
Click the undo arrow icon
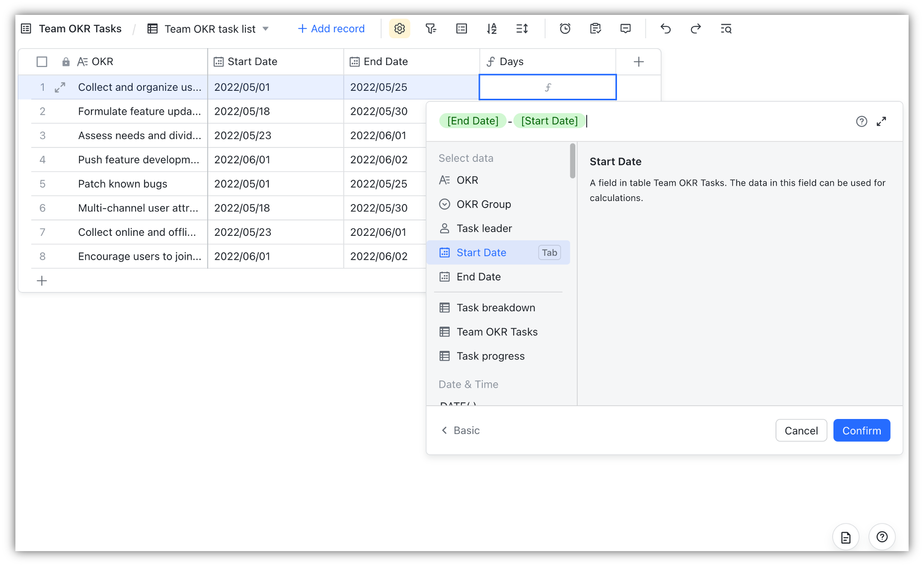[665, 29]
